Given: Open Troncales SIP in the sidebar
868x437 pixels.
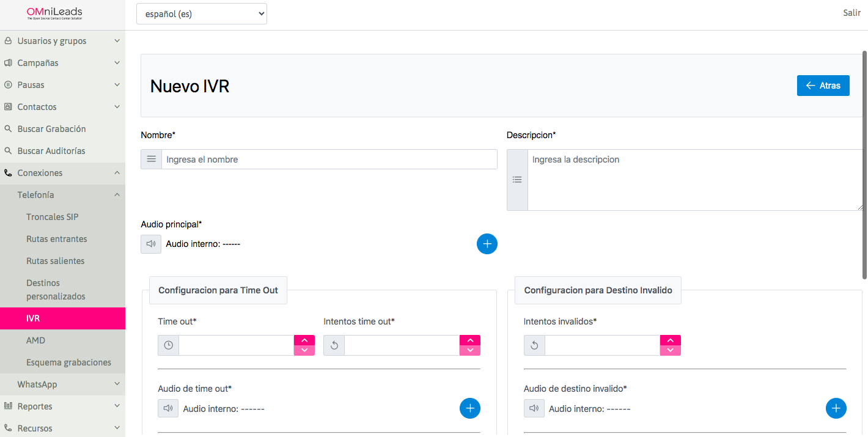Looking at the screenshot, I should (x=53, y=217).
